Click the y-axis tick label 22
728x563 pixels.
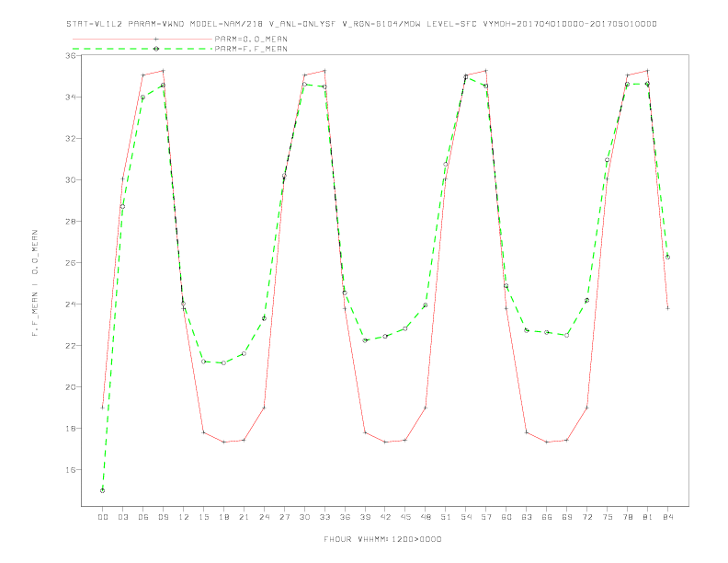[71, 346]
